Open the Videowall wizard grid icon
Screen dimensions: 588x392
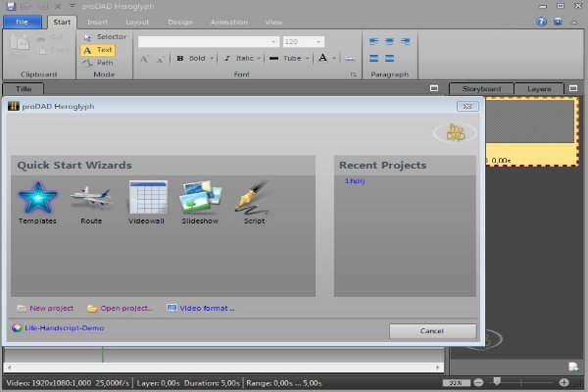click(148, 198)
